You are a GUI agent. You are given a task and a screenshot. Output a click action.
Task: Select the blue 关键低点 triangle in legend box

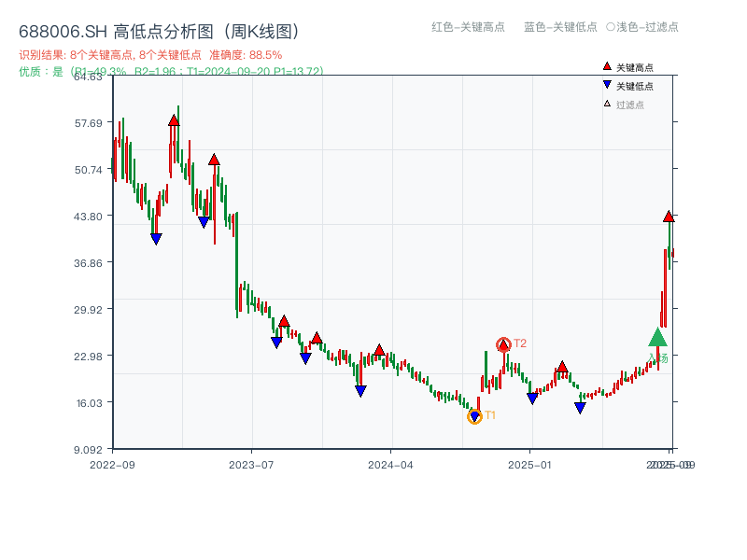pos(605,85)
